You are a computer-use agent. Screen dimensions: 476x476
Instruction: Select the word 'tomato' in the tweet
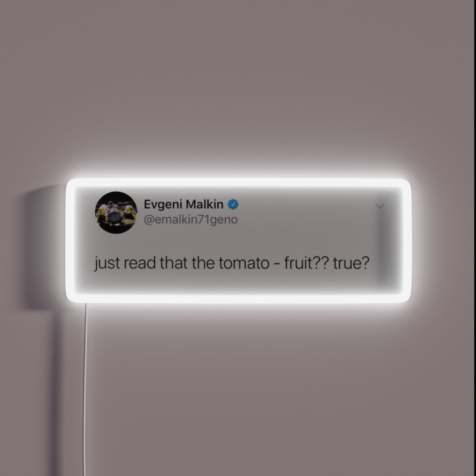244,263
